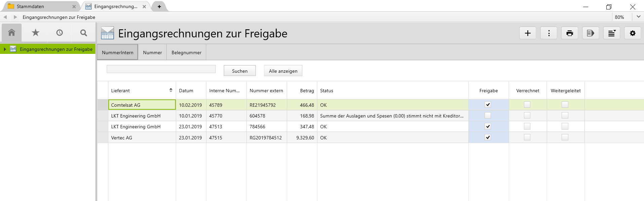This screenshot has width=644, height=201.
Task: Check Verrechnet for invoice 45770
Action: (x=527, y=115)
